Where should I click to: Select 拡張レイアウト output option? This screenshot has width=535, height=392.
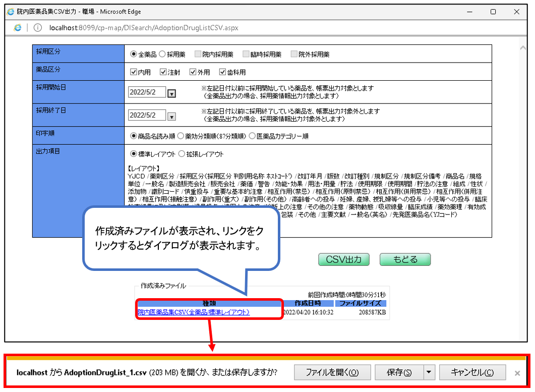pyautogui.click(x=182, y=154)
